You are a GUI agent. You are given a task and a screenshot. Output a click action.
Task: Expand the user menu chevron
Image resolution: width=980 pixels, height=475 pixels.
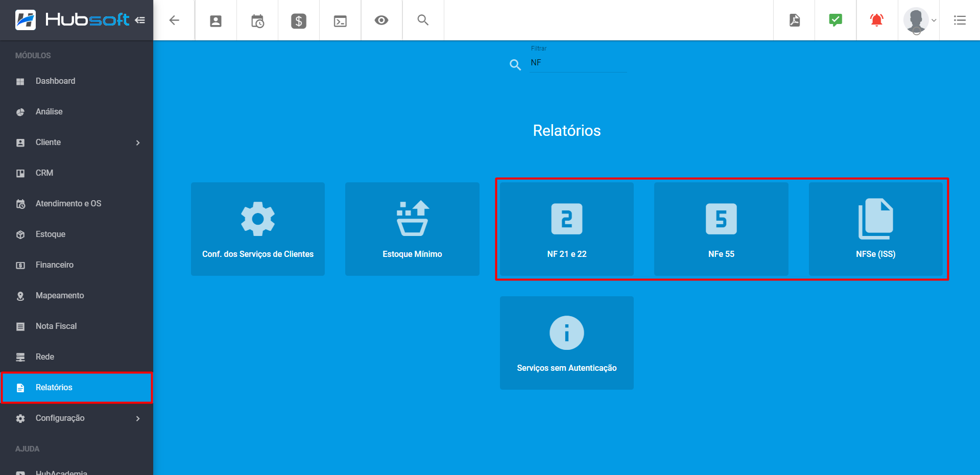(x=934, y=20)
